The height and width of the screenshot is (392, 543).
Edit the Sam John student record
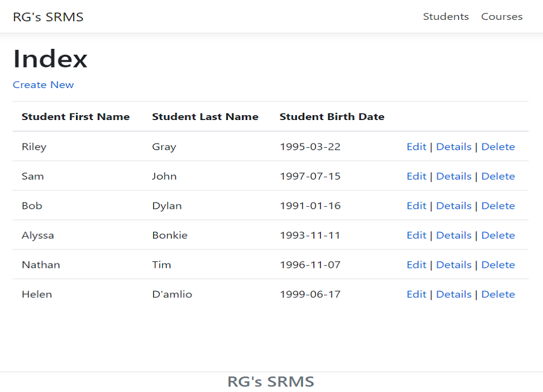pyautogui.click(x=416, y=176)
